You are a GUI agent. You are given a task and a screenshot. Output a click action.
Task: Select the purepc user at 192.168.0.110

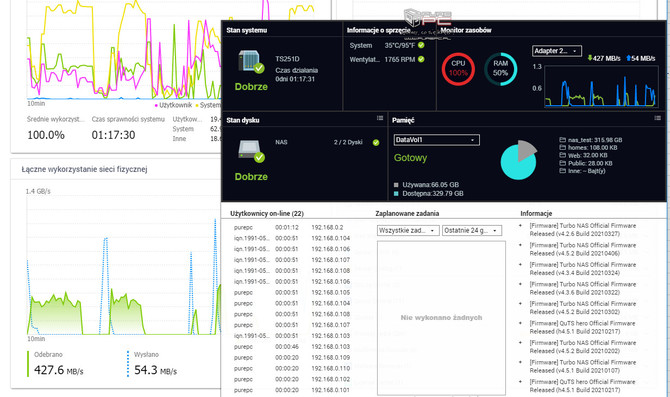coord(291,368)
